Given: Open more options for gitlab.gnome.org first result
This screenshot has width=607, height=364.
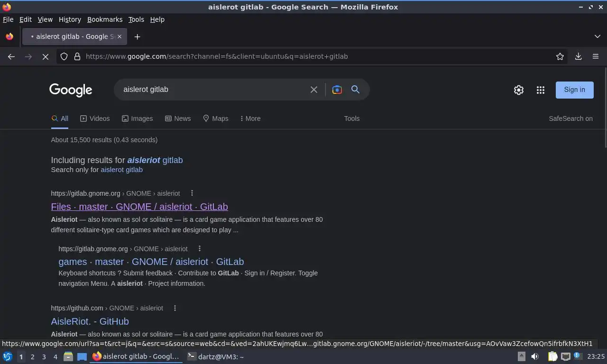Looking at the screenshot, I should click(192, 193).
